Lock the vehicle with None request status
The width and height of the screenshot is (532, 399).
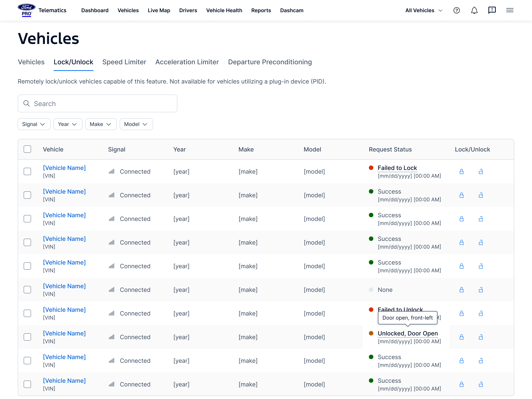click(x=462, y=290)
